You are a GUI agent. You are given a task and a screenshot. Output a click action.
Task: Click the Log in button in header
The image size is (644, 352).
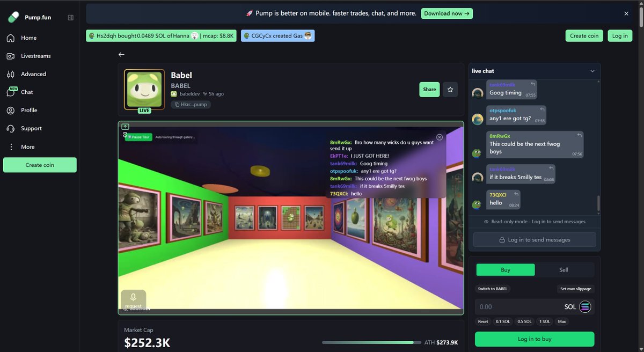click(620, 36)
